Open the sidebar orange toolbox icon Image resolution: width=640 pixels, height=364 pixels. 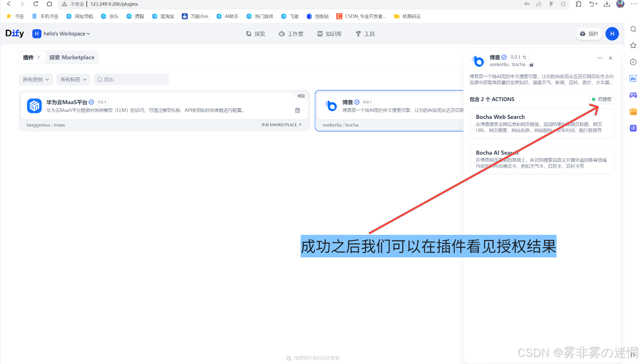[x=633, y=111]
